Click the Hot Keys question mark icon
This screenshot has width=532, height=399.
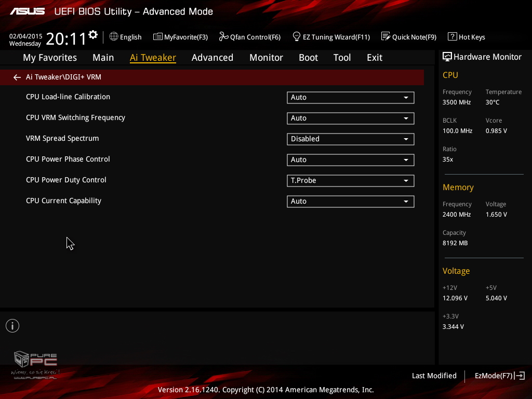[453, 37]
